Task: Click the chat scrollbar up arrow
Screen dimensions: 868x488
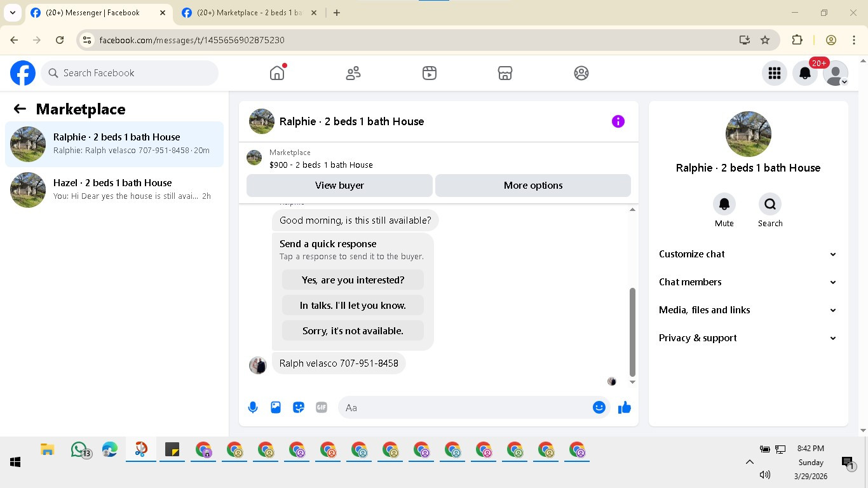Action: [x=632, y=210]
